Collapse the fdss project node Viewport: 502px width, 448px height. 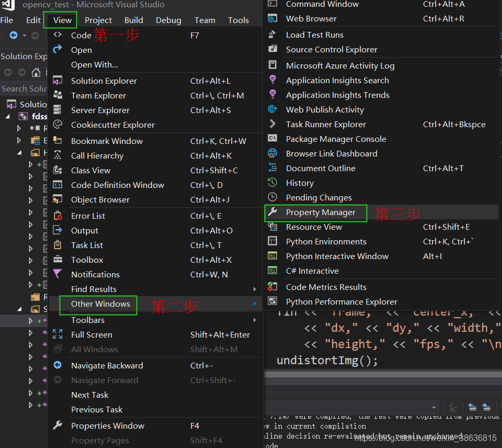point(7,116)
